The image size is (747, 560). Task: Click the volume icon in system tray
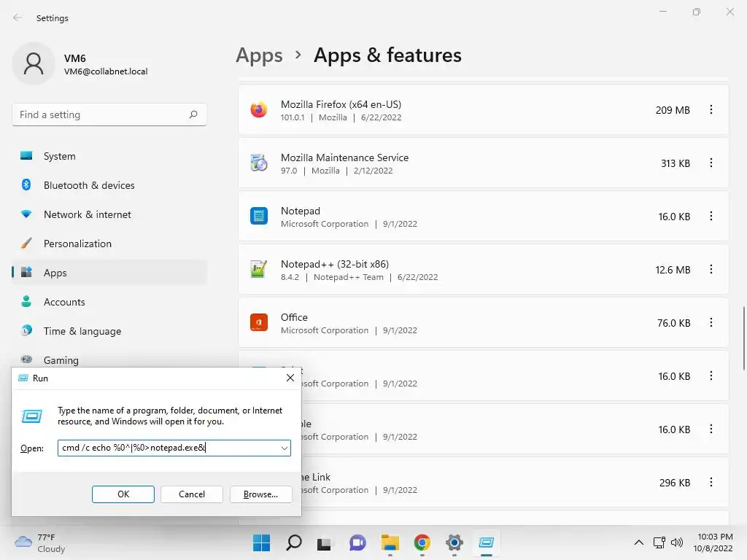pos(676,542)
